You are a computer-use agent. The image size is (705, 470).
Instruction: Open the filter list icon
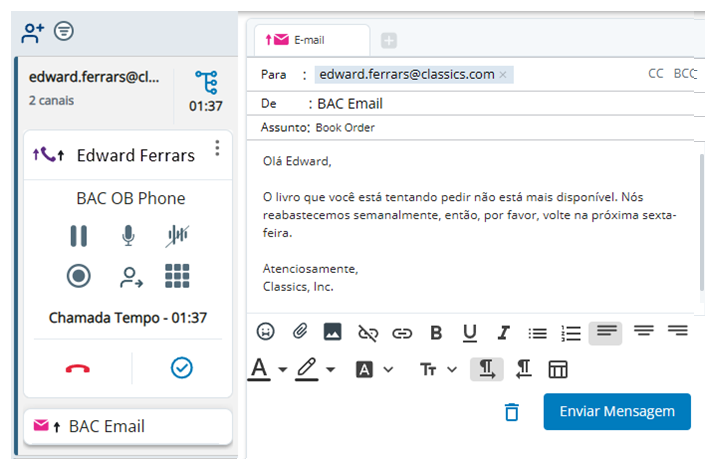click(x=64, y=31)
